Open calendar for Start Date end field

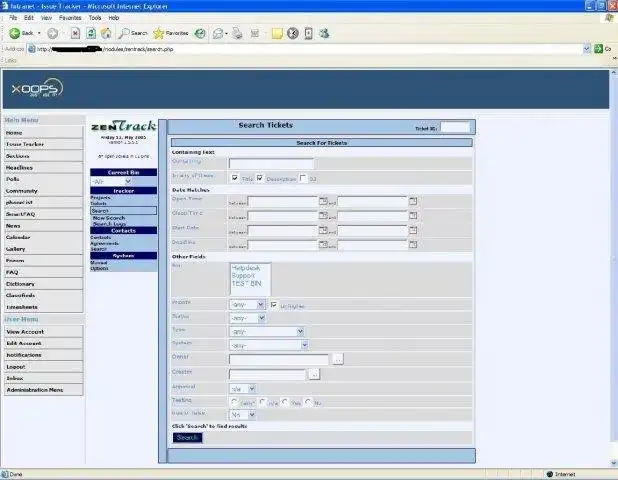(413, 230)
